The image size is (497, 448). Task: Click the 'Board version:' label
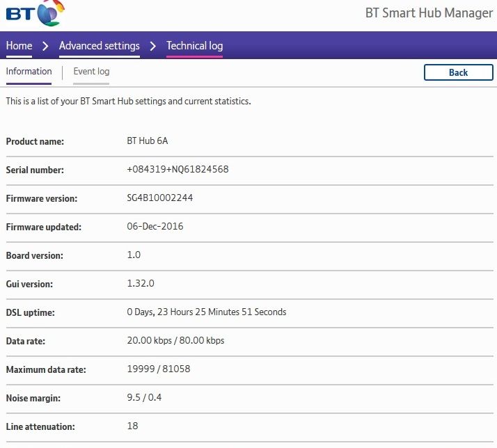[35, 255]
